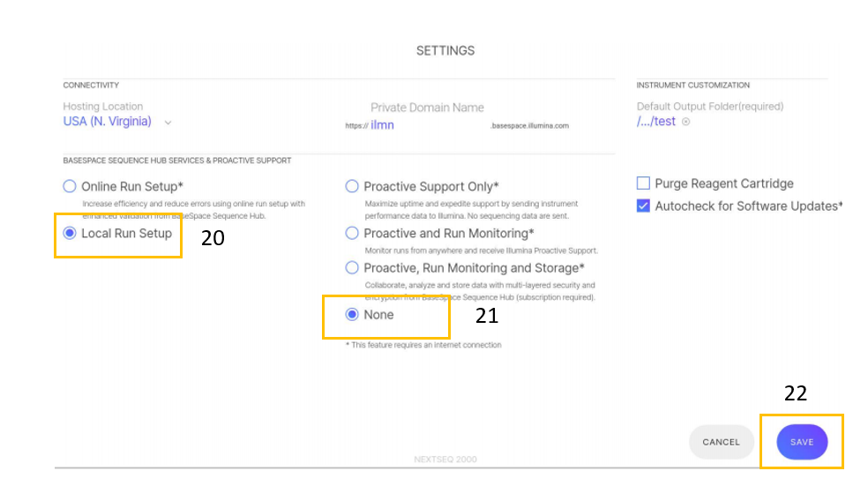The image size is (868, 486).
Task: Open the USA (N. Virginia) hosting selection
Action: click(x=107, y=122)
